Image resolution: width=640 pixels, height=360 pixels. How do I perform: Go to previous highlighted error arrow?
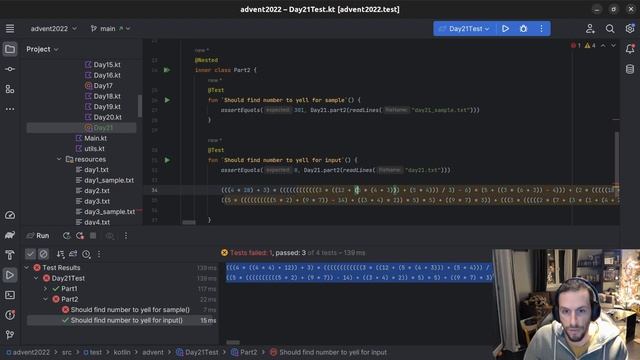pos(603,46)
